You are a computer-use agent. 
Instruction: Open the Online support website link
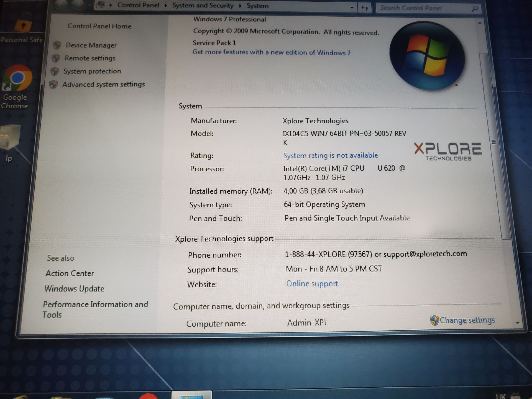[312, 284]
